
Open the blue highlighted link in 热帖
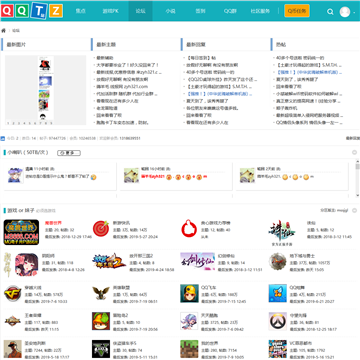click(309, 72)
